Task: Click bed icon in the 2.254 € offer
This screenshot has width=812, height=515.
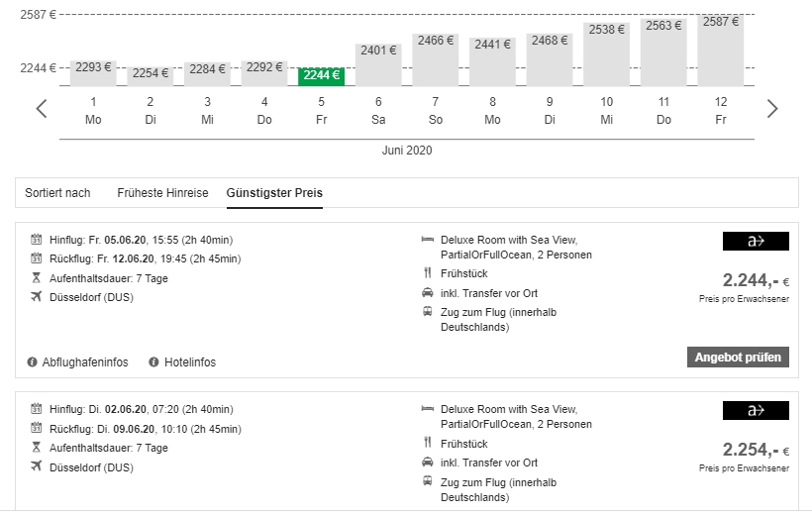Action: [427, 409]
